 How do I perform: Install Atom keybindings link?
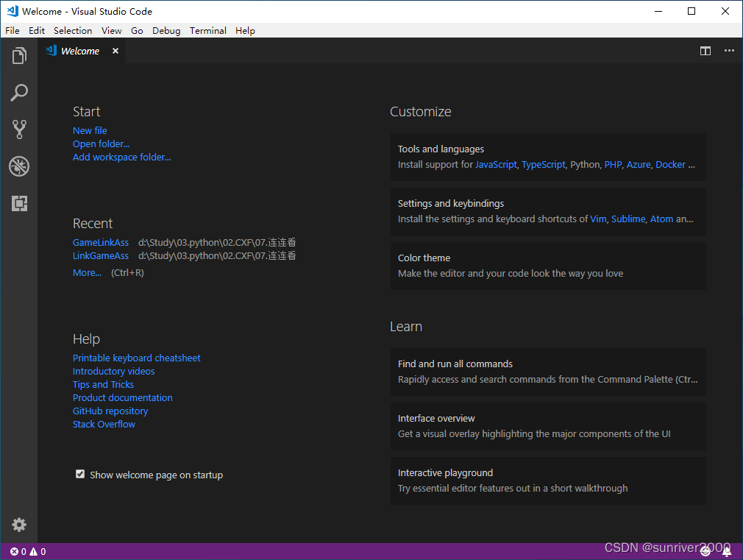tap(661, 219)
